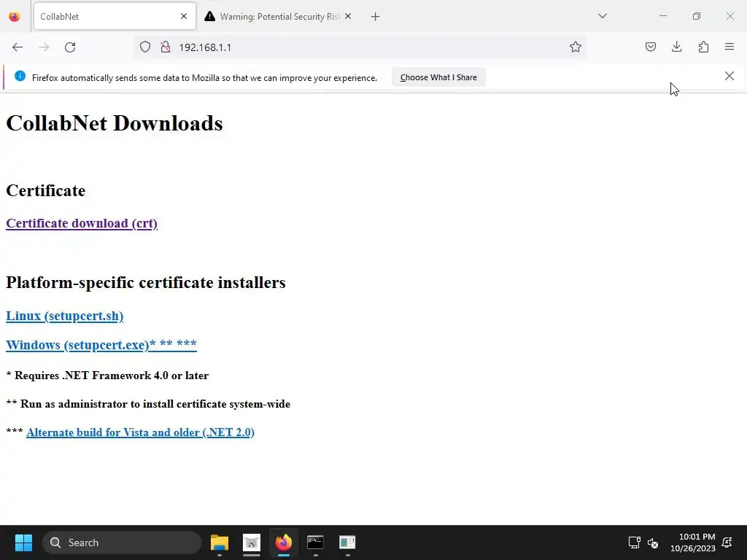This screenshot has height=560, width=747.
Task: Click the Firefox taskbar icon
Action: click(x=284, y=542)
